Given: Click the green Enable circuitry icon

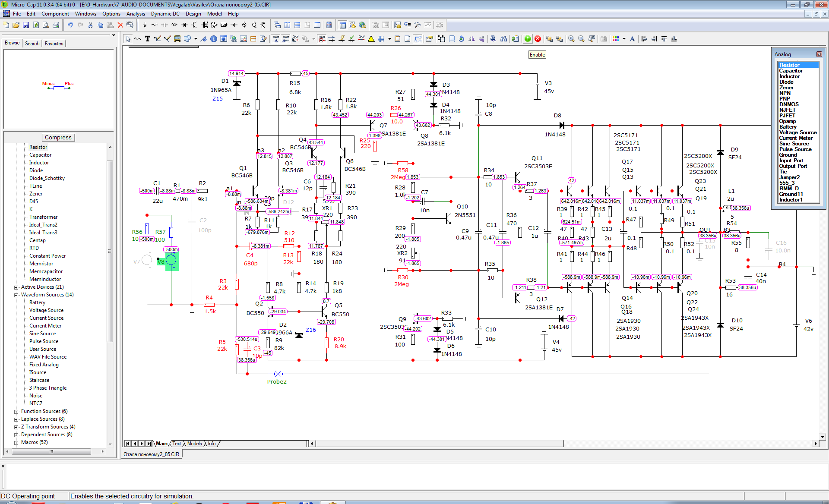Looking at the screenshot, I should coord(528,39).
